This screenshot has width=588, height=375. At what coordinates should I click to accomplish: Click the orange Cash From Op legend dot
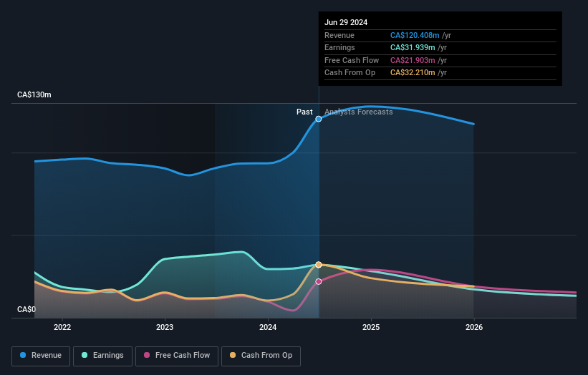[x=233, y=355]
